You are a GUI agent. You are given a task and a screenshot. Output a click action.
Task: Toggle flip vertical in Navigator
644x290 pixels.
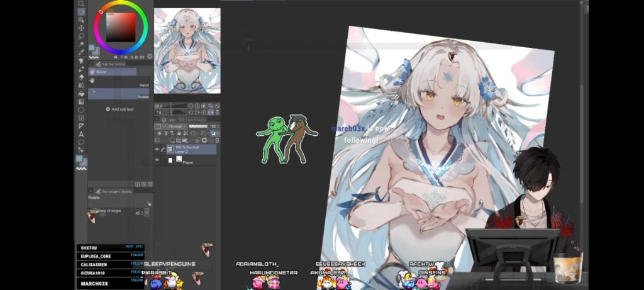(x=217, y=113)
